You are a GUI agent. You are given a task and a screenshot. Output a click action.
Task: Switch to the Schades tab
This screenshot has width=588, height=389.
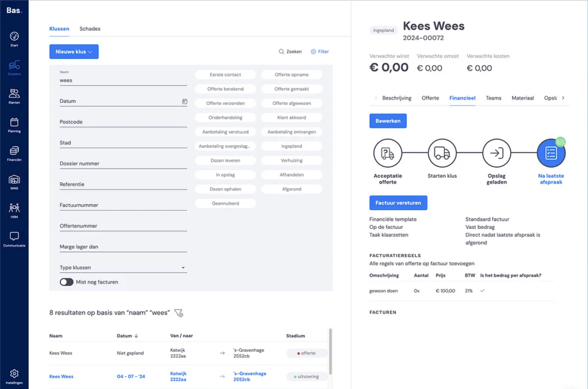(x=90, y=29)
